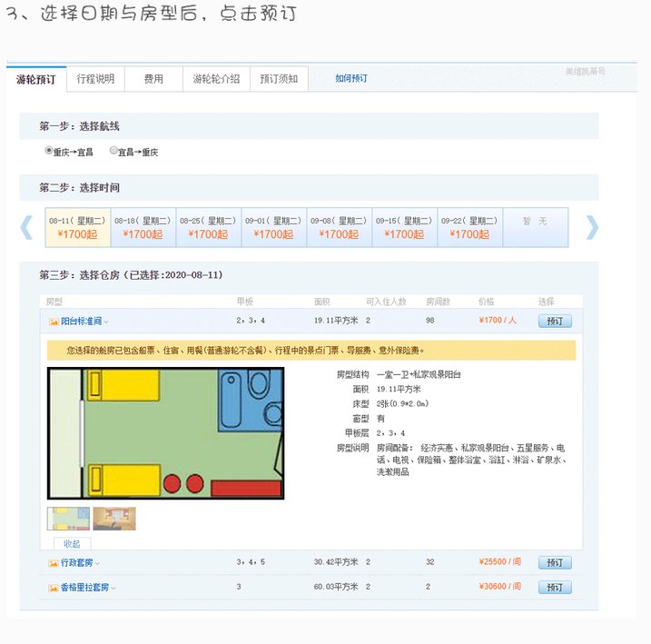
Task: Click the left arrow to see earlier dates
Action: (27, 227)
